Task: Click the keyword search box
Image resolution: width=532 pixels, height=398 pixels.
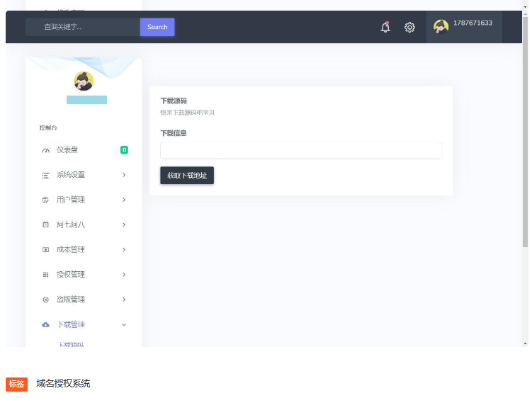Action: tap(84, 27)
